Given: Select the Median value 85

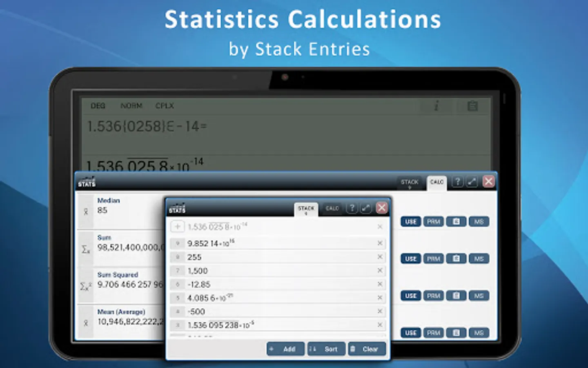Looking at the screenshot, I should (102, 210).
